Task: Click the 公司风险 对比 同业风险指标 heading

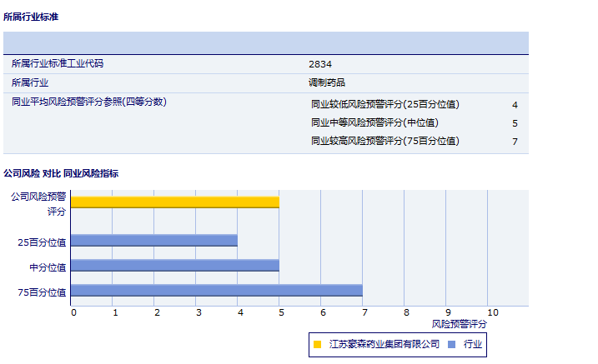Action: 61,173
